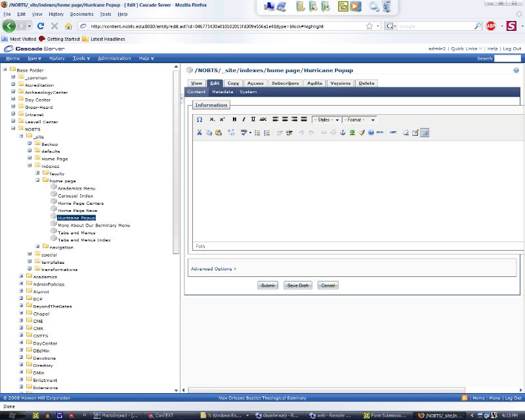The width and height of the screenshot is (525, 420).
Task: Select Carousel Index in the tree
Action: 75,196
